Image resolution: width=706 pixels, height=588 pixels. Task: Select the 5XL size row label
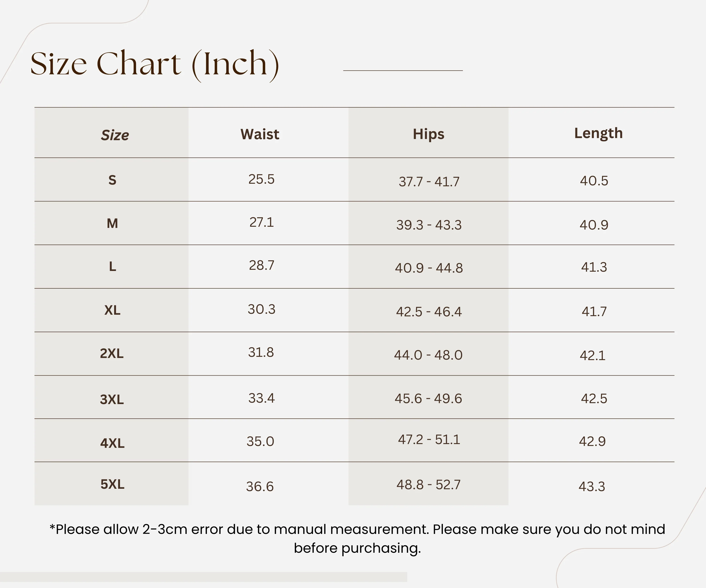pos(112,484)
